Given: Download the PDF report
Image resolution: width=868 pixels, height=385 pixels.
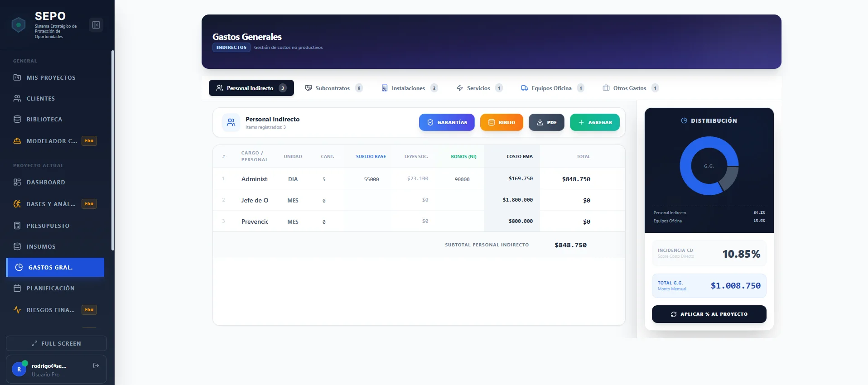Looking at the screenshot, I should pyautogui.click(x=546, y=122).
